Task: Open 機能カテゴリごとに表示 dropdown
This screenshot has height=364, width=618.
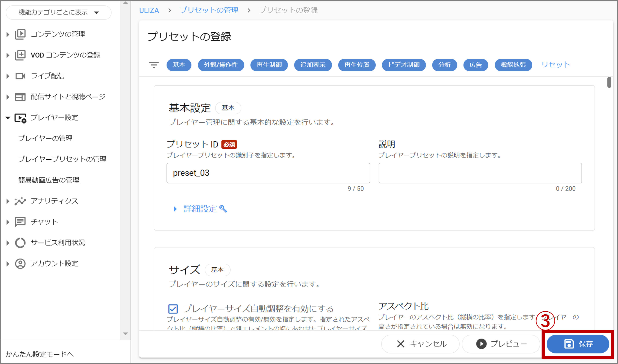Action: point(58,12)
